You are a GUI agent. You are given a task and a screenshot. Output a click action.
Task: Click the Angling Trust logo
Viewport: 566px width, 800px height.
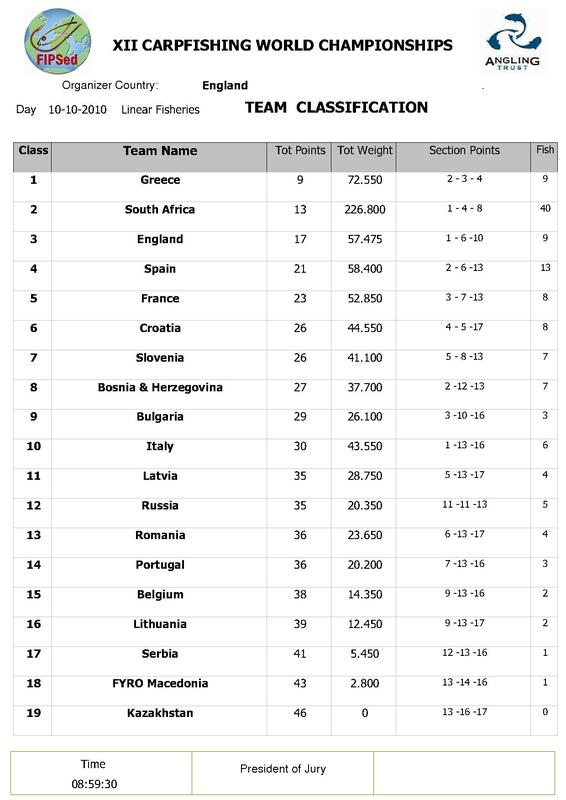(x=512, y=42)
